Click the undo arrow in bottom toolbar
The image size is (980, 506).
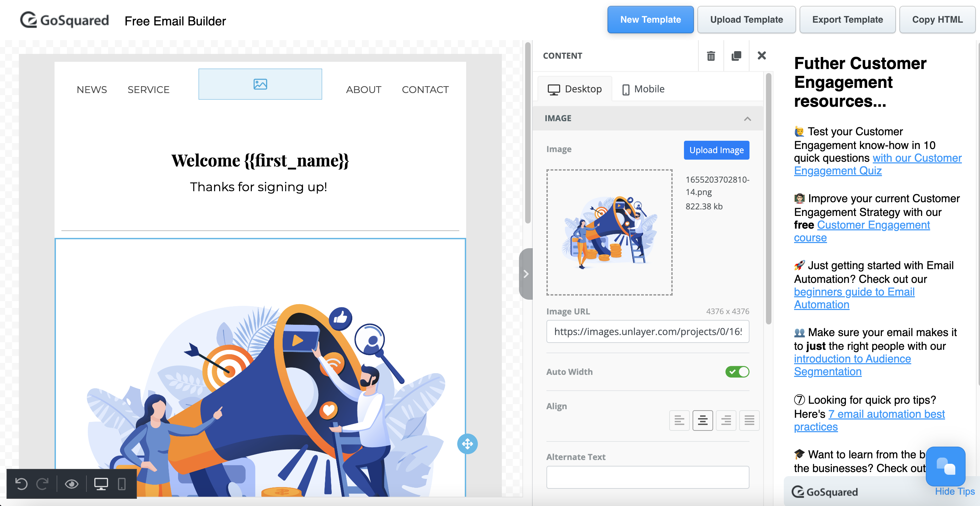tap(21, 484)
